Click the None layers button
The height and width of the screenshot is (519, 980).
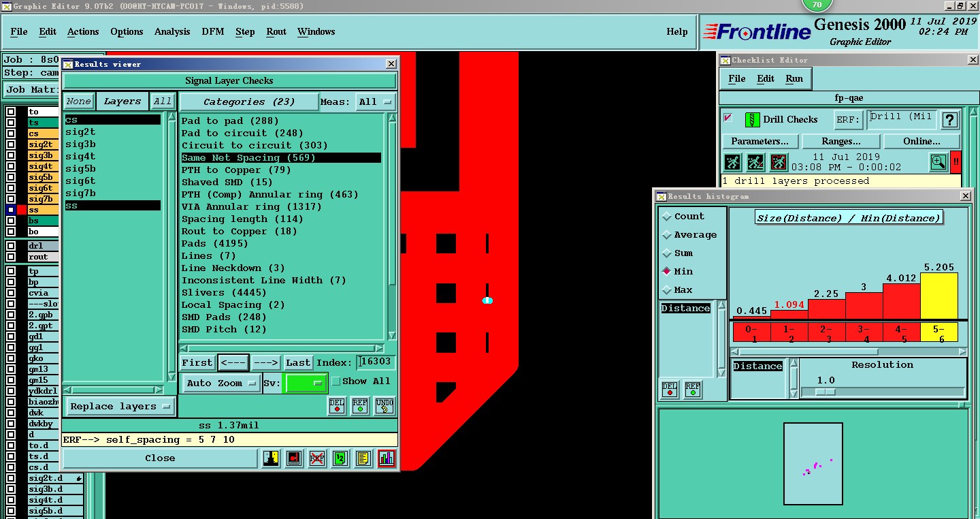pyautogui.click(x=78, y=101)
